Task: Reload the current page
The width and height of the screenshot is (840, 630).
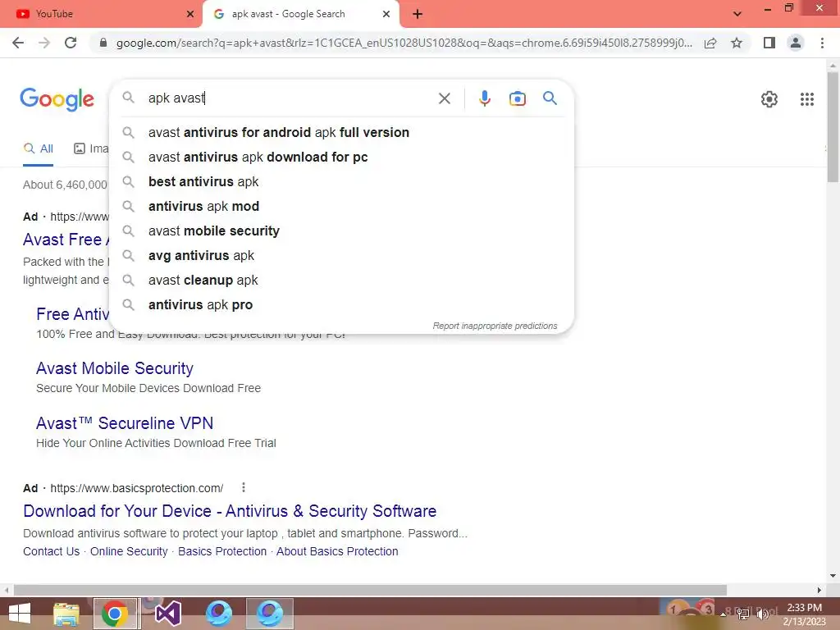Action: point(71,43)
